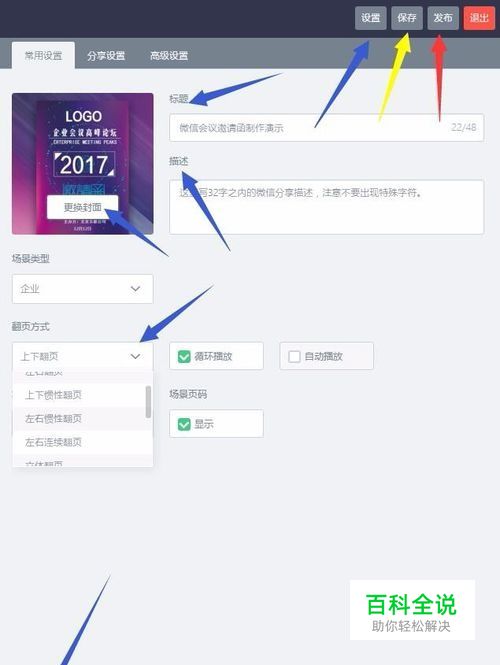Screen dimensions: 500x665
Task: Switch to the 分享设置 tab
Action: tap(106, 56)
